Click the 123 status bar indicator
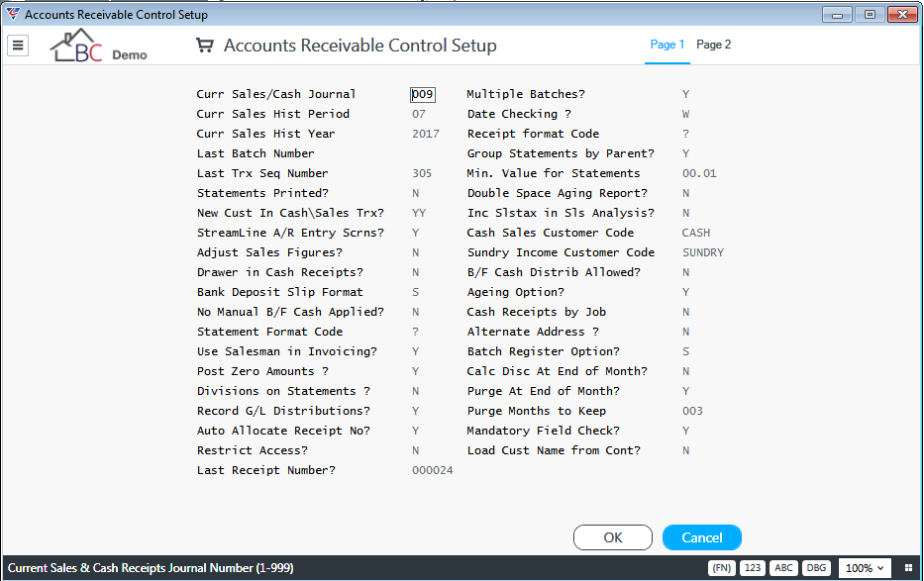This screenshot has width=924, height=581. 753,568
